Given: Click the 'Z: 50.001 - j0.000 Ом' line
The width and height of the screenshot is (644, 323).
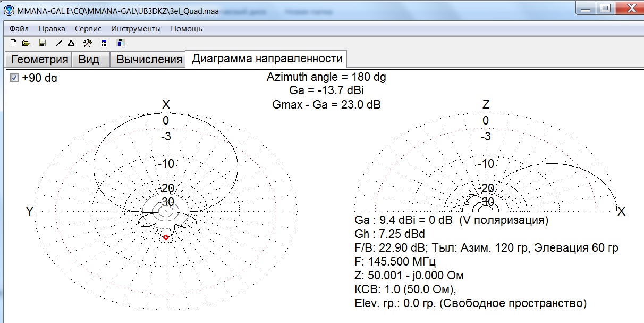Looking at the screenshot, I should 409,276.
